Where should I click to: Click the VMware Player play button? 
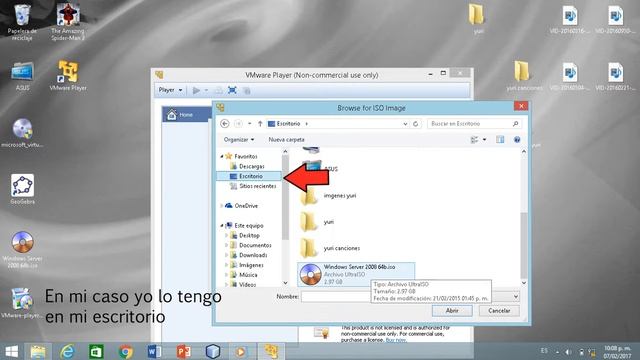pos(196,90)
